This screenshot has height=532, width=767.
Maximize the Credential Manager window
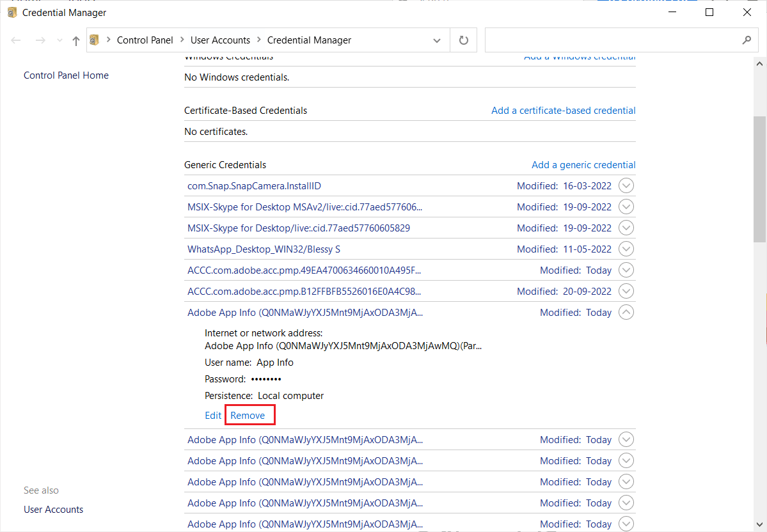point(709,13)
